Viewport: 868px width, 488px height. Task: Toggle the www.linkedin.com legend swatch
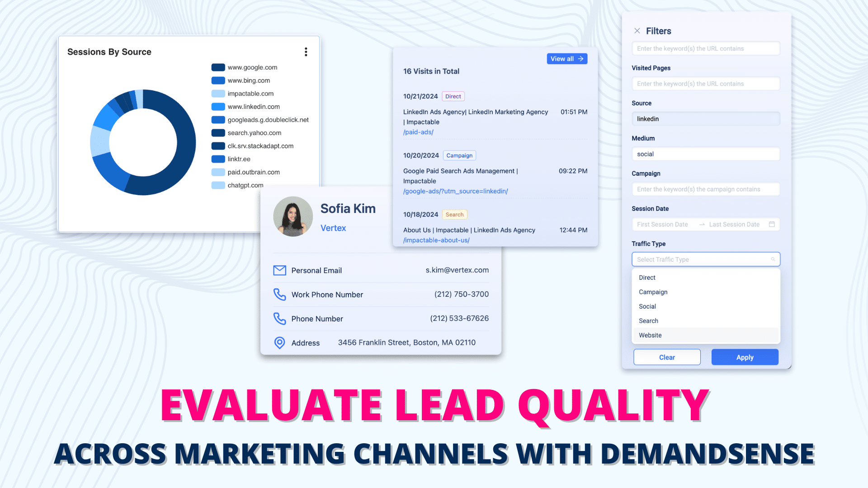pyautogui.click(x=218, y=107)
